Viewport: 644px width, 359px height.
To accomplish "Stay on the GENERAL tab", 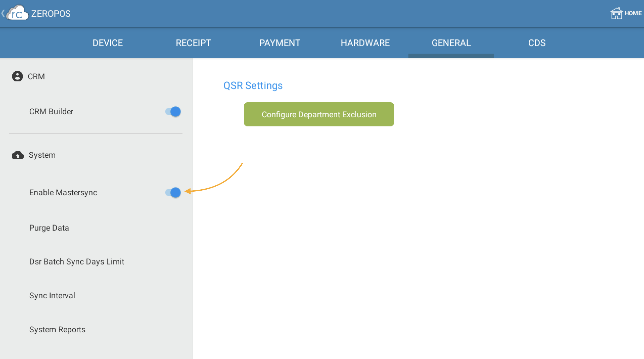I will pyautogui.click(x=451, y=43).
